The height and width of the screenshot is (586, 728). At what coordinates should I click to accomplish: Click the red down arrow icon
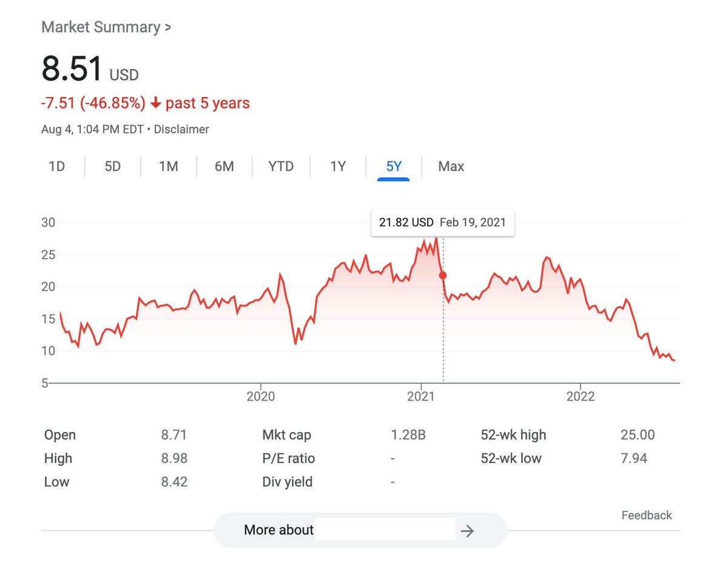[x=155, y=104]
